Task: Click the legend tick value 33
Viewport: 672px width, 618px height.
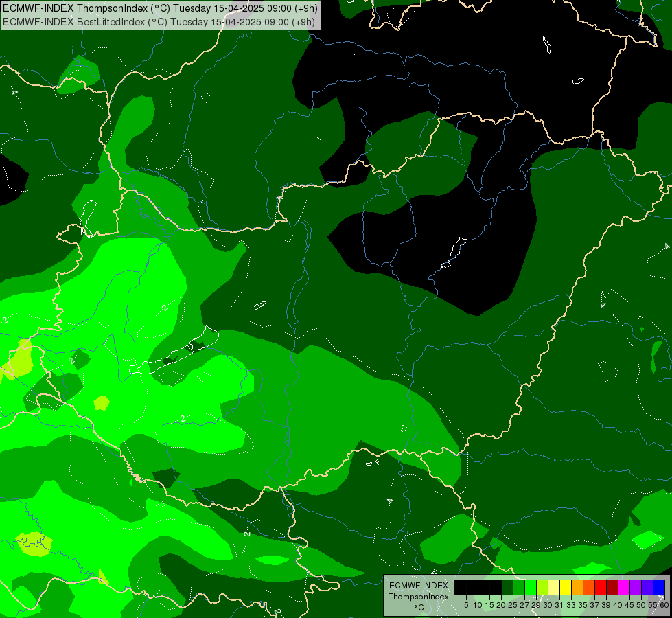Action: [x=571, y=605]
